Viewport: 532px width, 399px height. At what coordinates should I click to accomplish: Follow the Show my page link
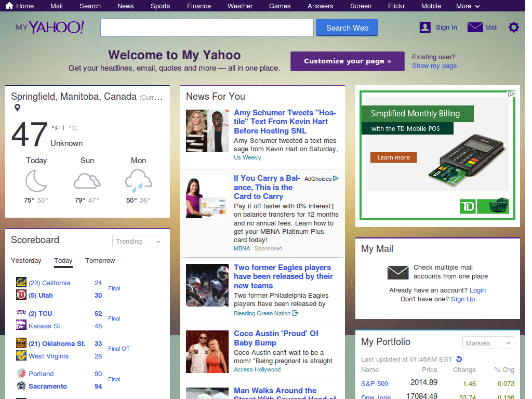[434, 66]
